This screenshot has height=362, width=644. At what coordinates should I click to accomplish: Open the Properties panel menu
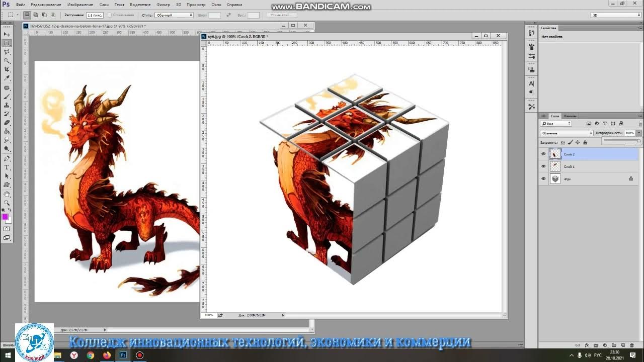pos(639,28)
